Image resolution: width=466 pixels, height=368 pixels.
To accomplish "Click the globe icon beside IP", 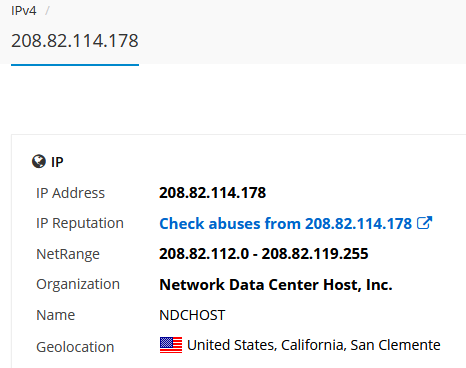I will [x=39, y=162].
